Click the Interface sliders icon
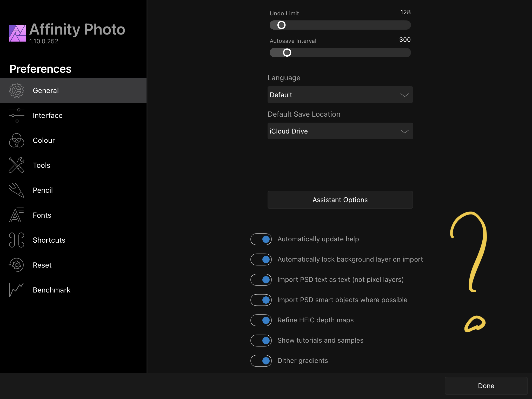 17,115
